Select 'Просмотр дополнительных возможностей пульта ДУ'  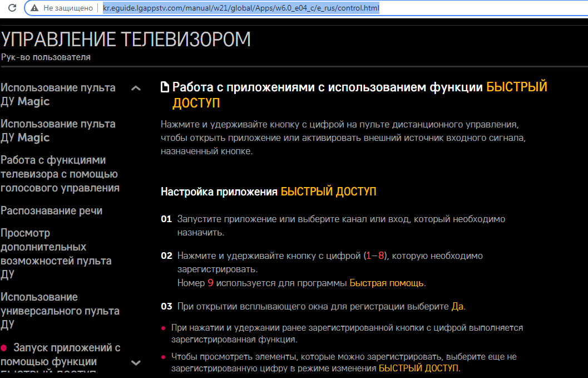pos(56,253)
